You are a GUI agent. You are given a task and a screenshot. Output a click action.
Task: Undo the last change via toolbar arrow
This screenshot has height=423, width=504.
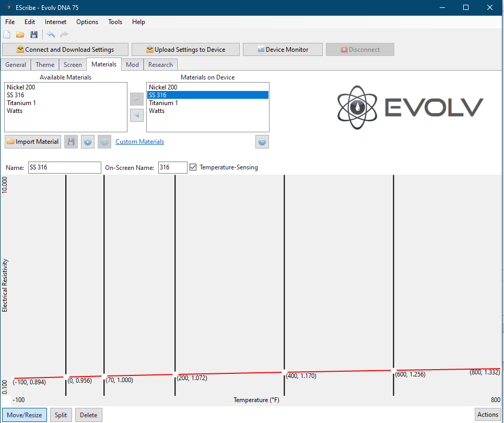pos(51,35)
